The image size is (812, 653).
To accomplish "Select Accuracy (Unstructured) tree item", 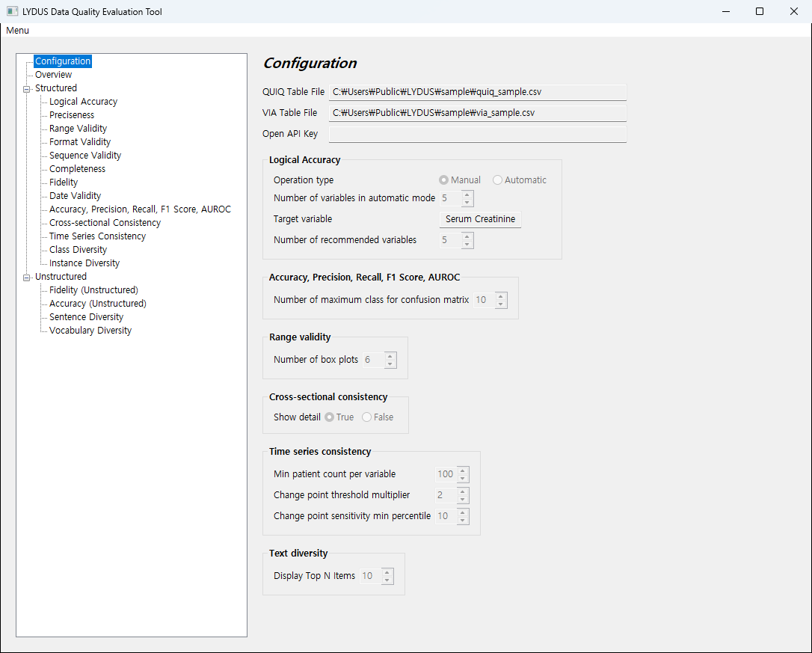I will click(98, 304).
